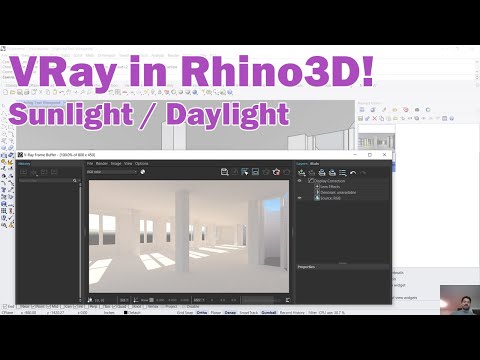This screenshot has height=360, width=480.
Task: Click the greyed teapot icon left of red one
Action: [266, 172]
